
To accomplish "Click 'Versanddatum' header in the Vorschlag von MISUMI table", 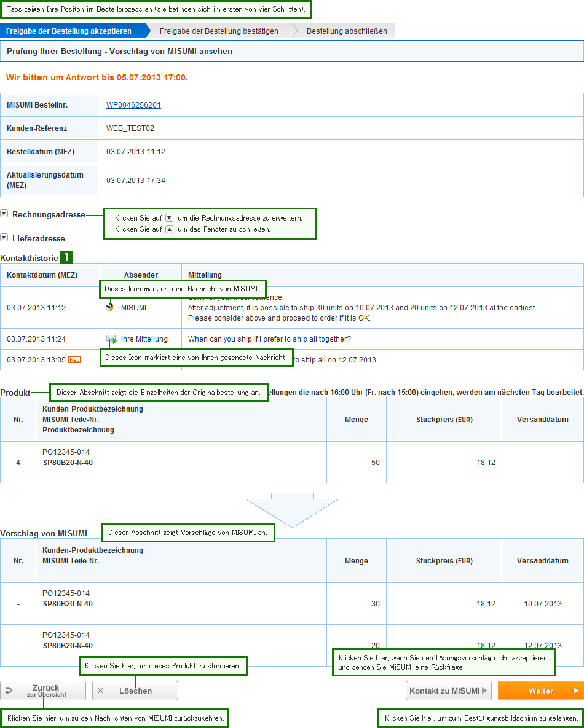I will pos(543,560).
